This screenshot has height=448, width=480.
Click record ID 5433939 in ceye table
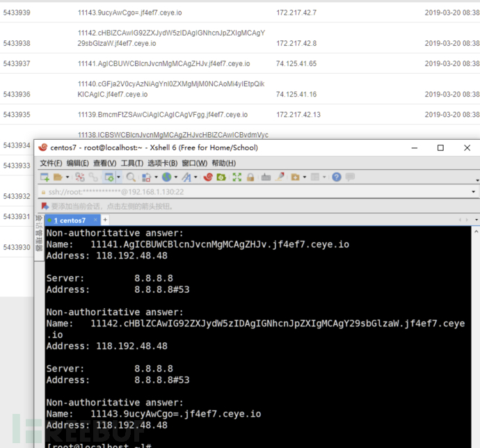pyautogui.click(x=17, y=13)
